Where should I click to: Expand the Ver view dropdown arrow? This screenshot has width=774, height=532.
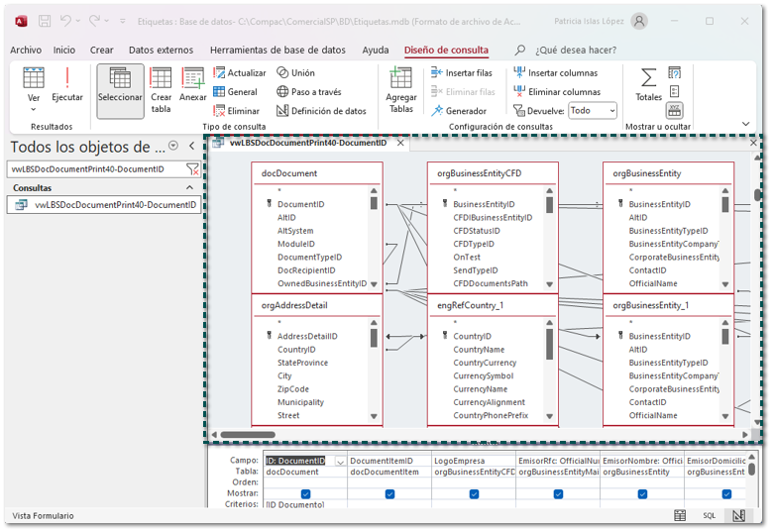coord(34,109)
